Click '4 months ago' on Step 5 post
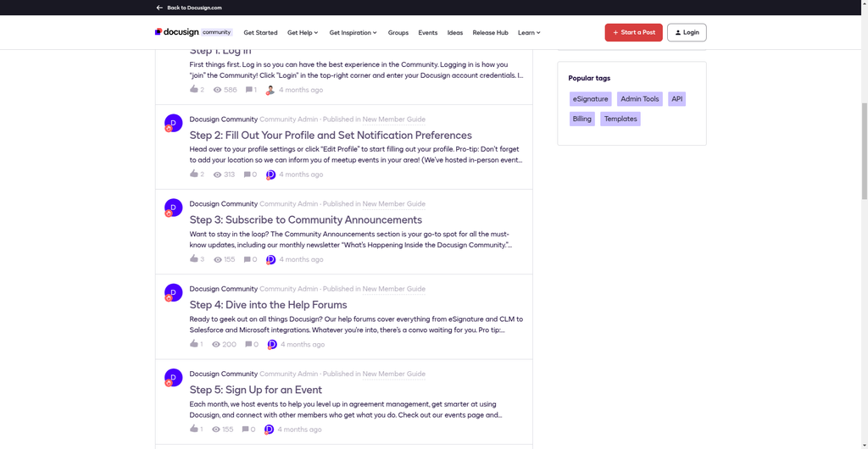Viewport: 868px width, 449px height. point(299,430)
